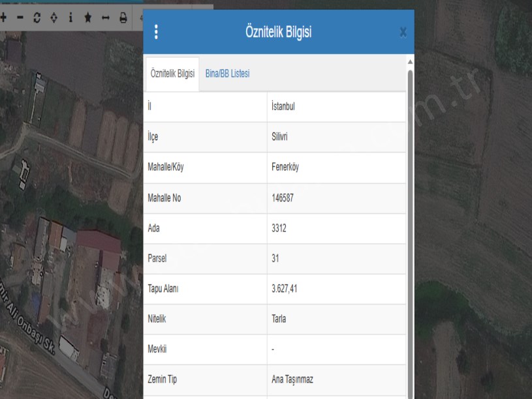
Task: Click the scrollbar up arrow in panel
Action: tap(410, 62)
